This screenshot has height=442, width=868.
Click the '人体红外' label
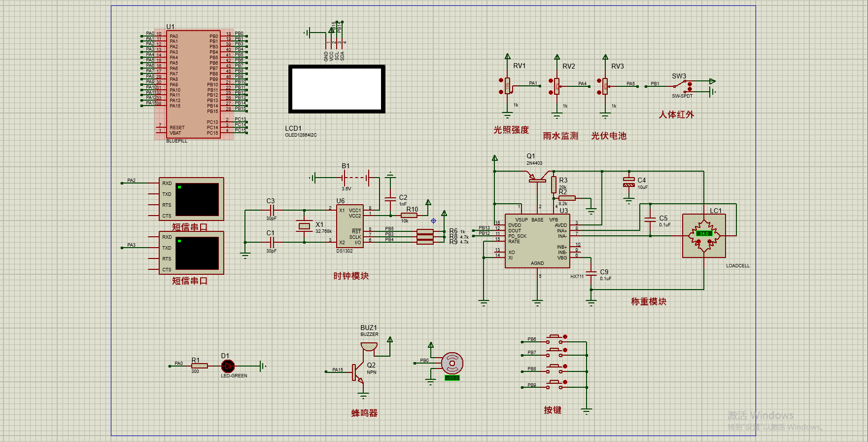676,114
